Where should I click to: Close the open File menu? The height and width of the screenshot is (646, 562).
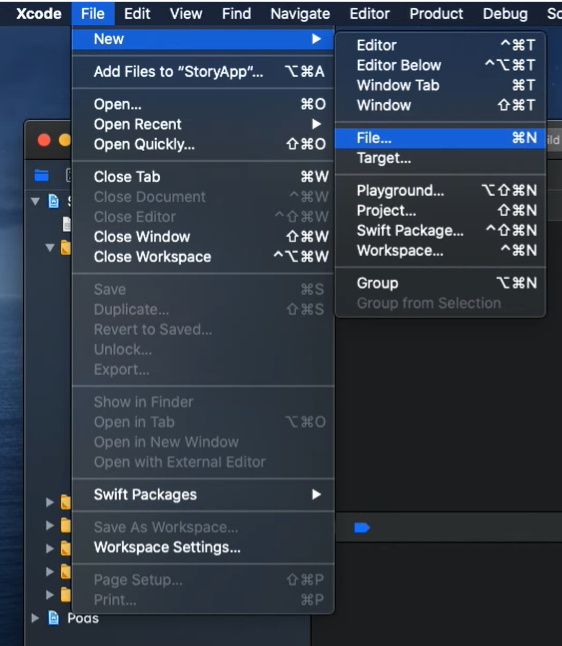[93, 14]
